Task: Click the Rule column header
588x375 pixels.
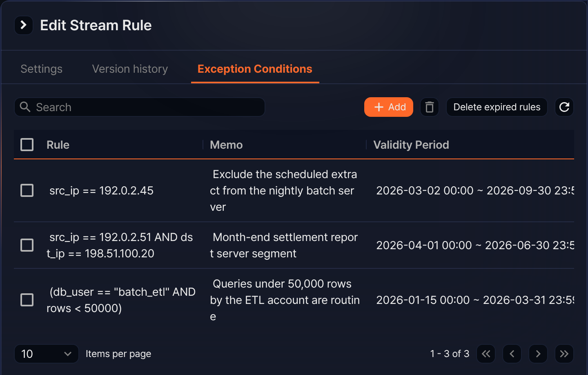Action: pos(58,145)
